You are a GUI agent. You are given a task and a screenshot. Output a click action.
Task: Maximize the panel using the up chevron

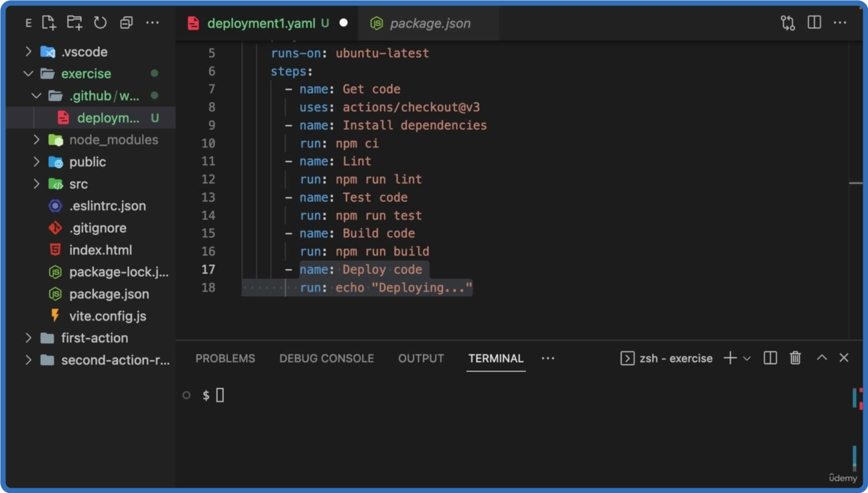pos(821,358)
